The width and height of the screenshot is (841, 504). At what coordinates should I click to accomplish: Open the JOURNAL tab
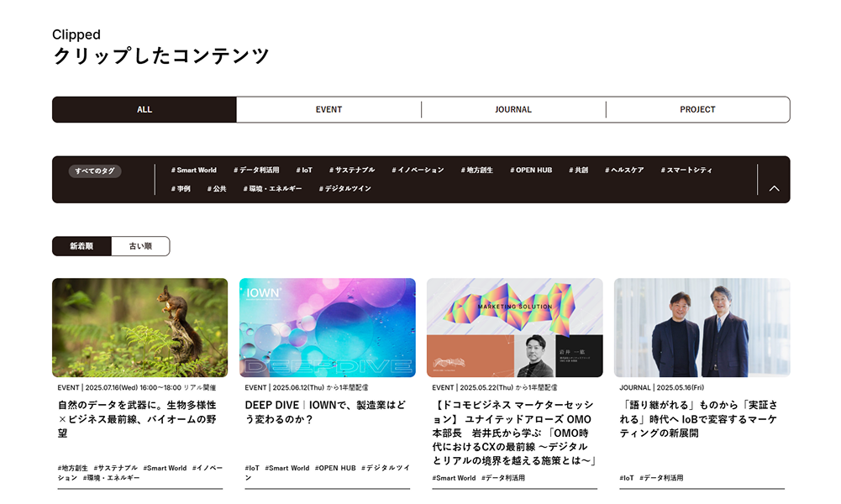coord(513,109)
